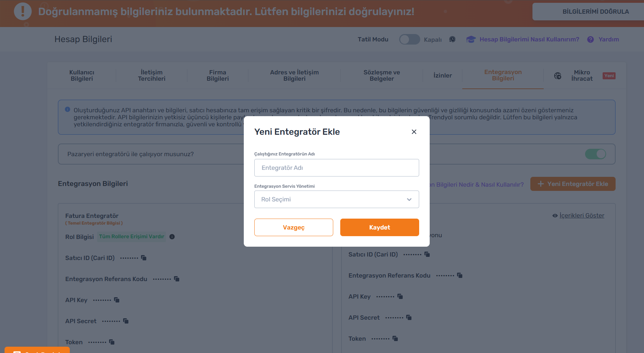Close the Yeni Entegratör Ekle dialog

[414, 132]
